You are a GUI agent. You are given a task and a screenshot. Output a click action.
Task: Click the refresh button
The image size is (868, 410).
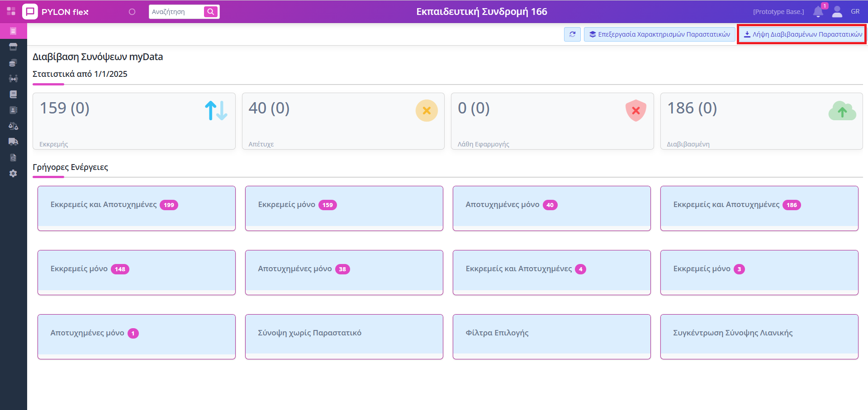(x=572, y=34)
